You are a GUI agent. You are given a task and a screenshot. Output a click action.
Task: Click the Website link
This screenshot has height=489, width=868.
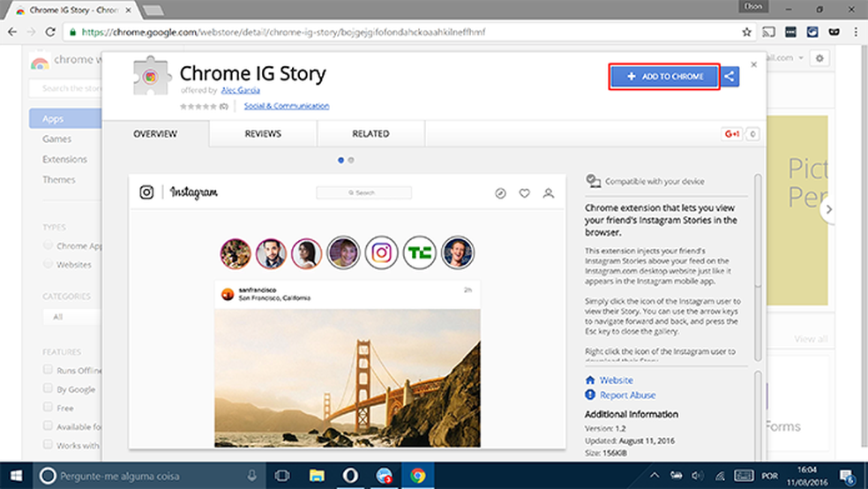tap(616, 380)
